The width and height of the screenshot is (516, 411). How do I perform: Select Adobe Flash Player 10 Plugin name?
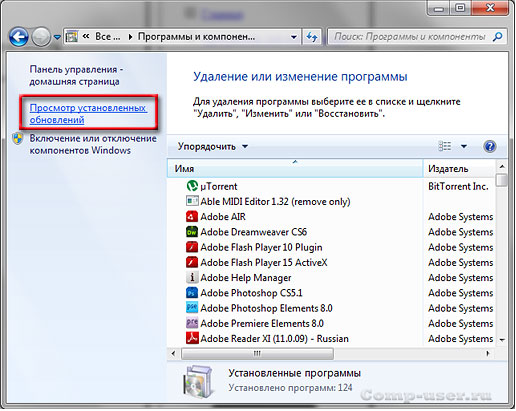(x=261, y=247)
